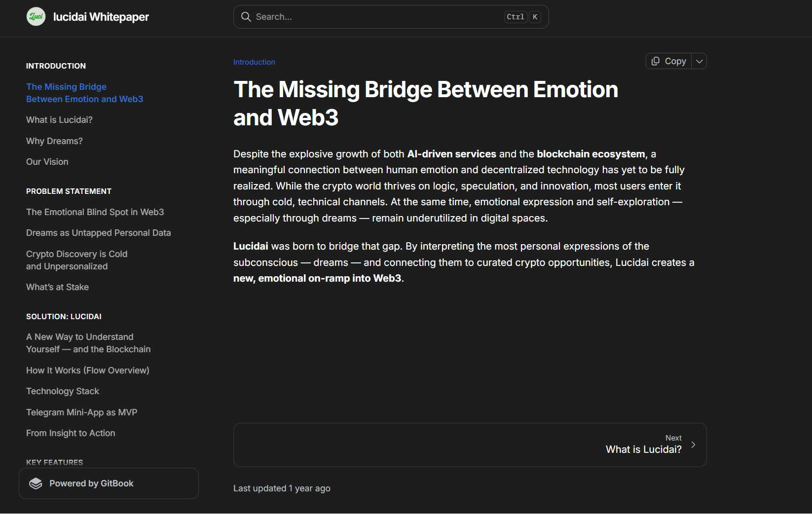Viewport: 812px width, 514px height.
Task: Open the Copy options dropdown arrow
Action: (x=699, y=61)
